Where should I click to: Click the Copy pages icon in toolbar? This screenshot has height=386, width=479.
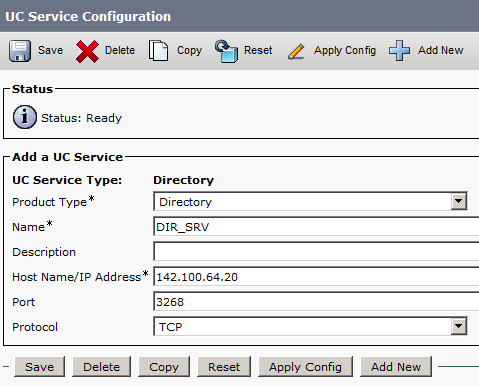(158, 51)
